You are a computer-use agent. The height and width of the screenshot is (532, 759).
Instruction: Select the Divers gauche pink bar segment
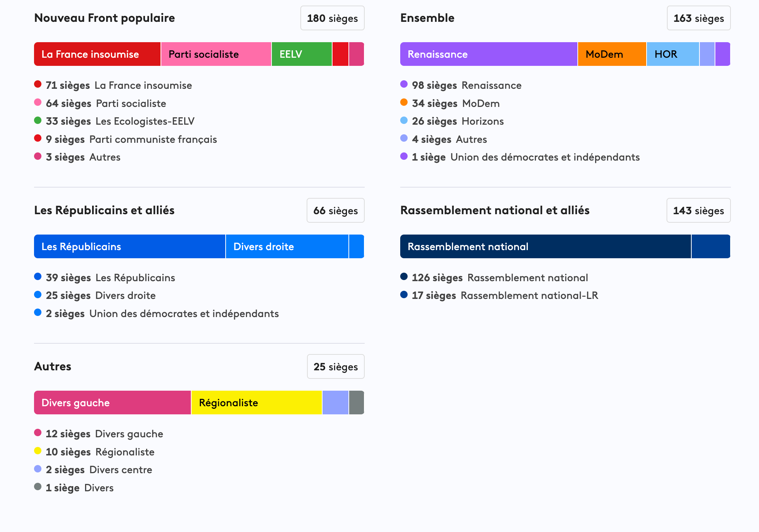pos(112,403)
